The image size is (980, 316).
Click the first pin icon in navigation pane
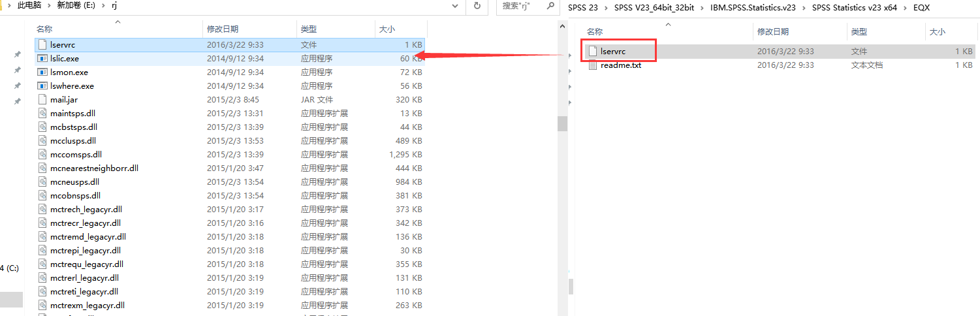pyautogui.click(x=18, y=54)
